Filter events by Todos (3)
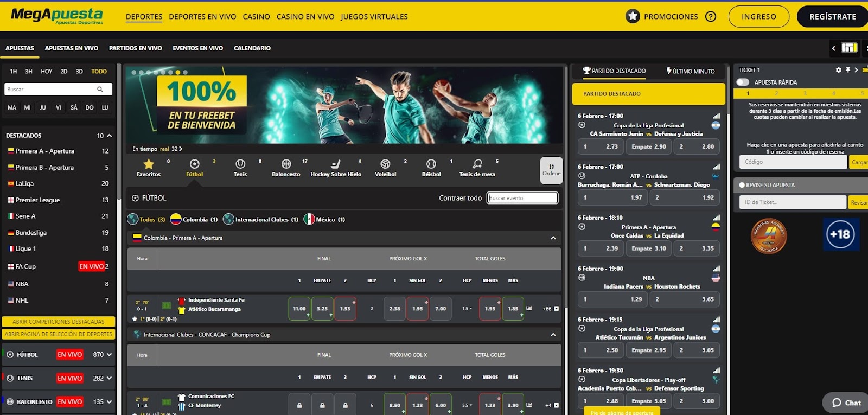 (146, 219)
